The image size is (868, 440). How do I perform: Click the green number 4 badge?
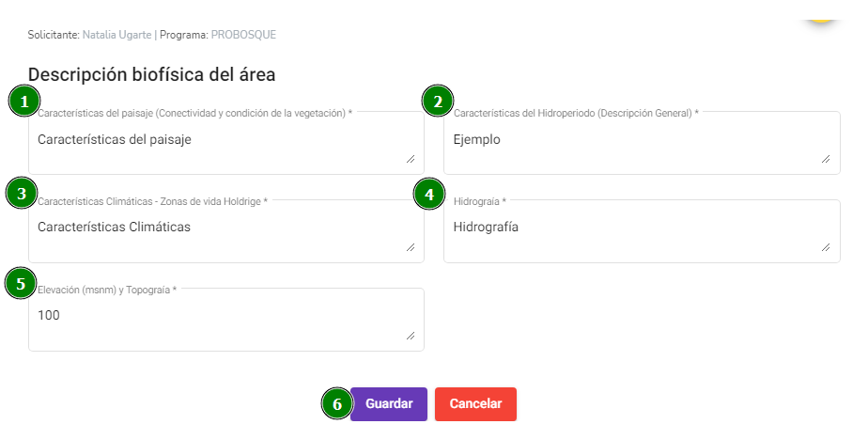[429, 194]
